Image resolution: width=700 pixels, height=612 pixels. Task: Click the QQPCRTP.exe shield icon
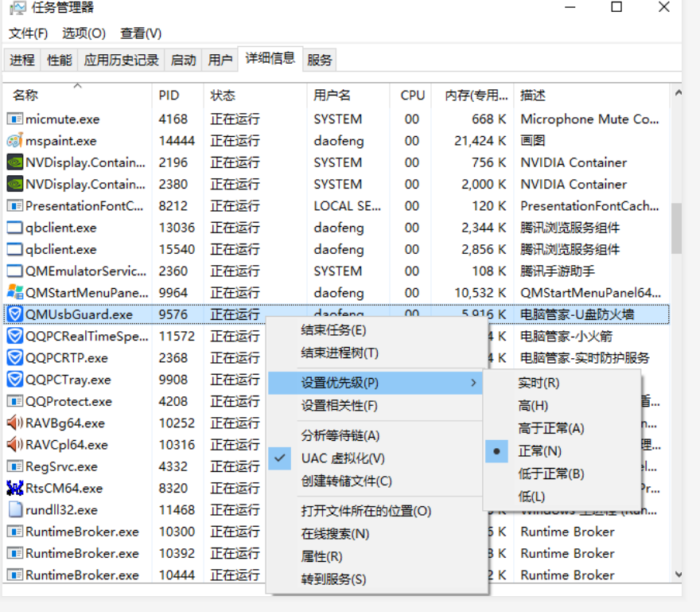click(x=15, y=358)
